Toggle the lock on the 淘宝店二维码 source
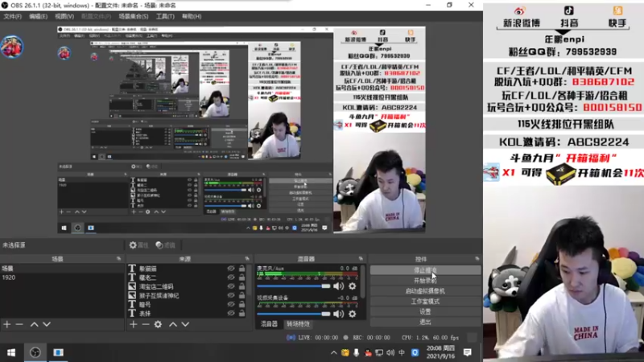Image resolution: width=644 pixels, height=362 pixels. 242,286
